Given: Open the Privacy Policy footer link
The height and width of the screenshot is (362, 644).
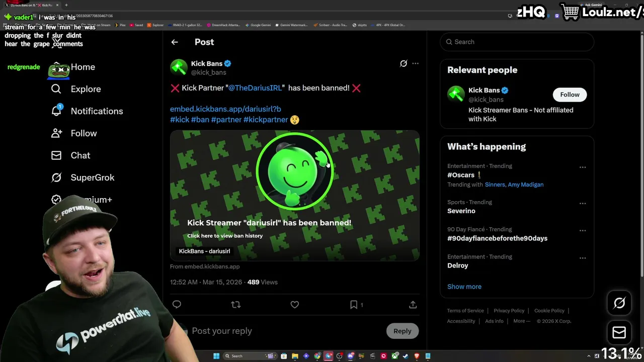Looking at the screenshot, I should [x=509, y=311].
